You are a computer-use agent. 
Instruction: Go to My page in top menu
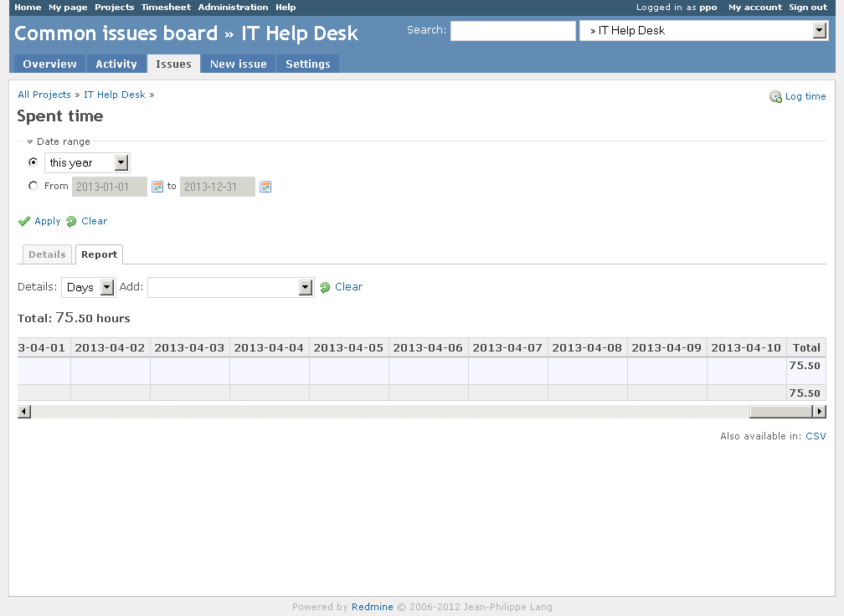click(x=68, y=7)
